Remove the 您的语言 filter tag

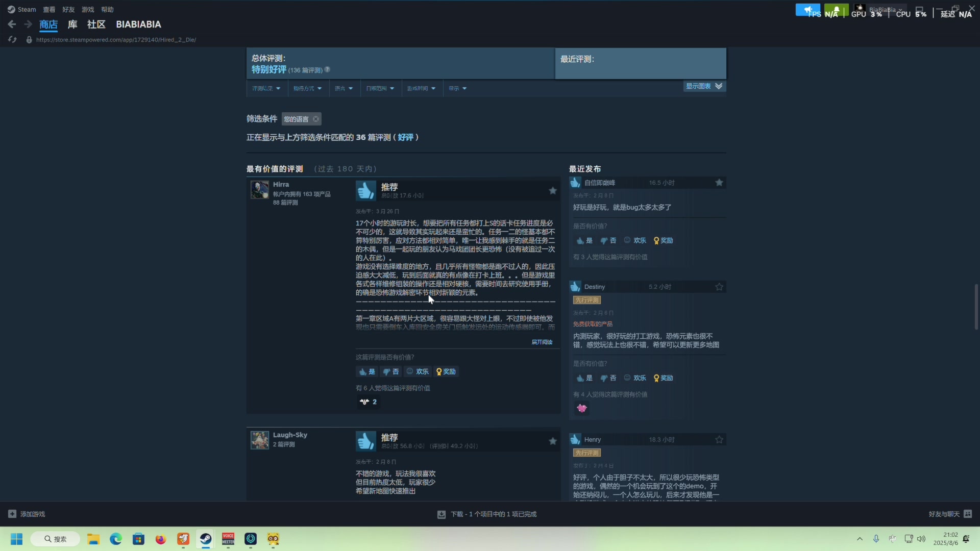(x=316, y=119)
